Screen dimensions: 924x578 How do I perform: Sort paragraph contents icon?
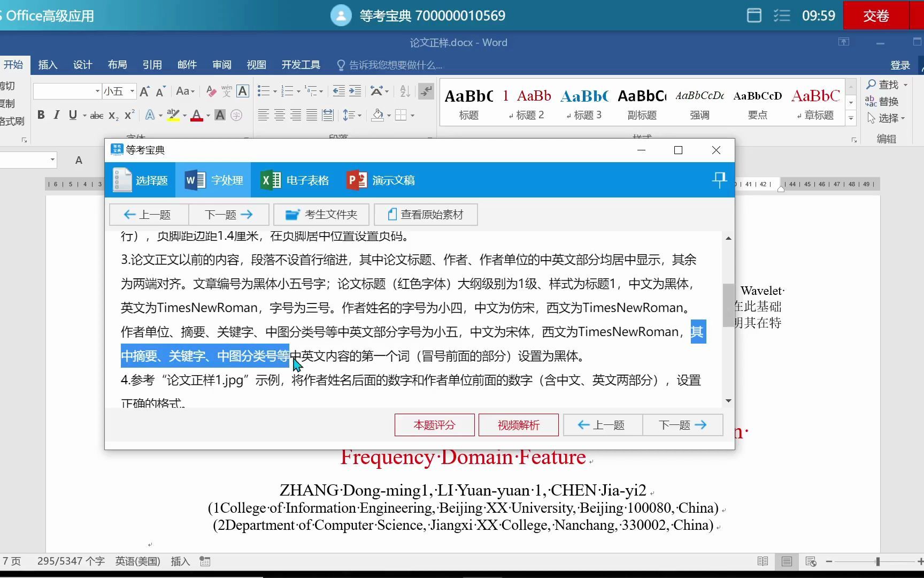tap(405, 91)
